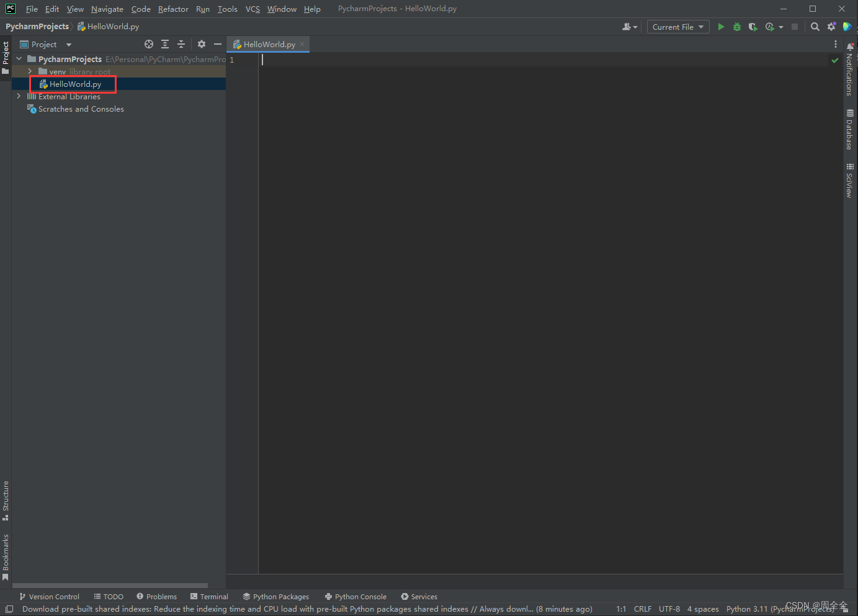Start debugging with the bug icon

click(737, 27)
